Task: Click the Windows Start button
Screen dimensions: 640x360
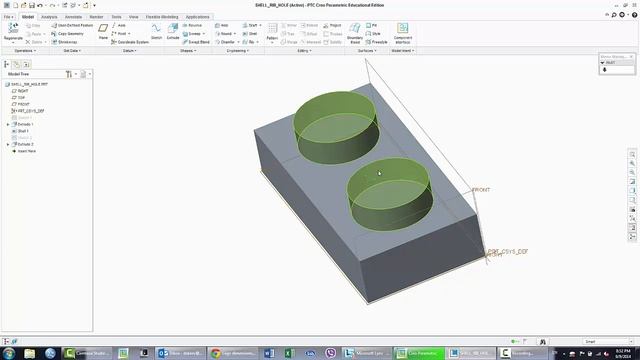Action: (x=9, y=353)
